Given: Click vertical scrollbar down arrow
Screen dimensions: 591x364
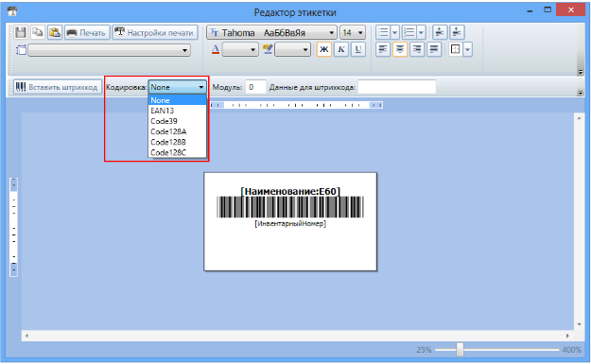Looking at the screenshot, I should (579, 324).
